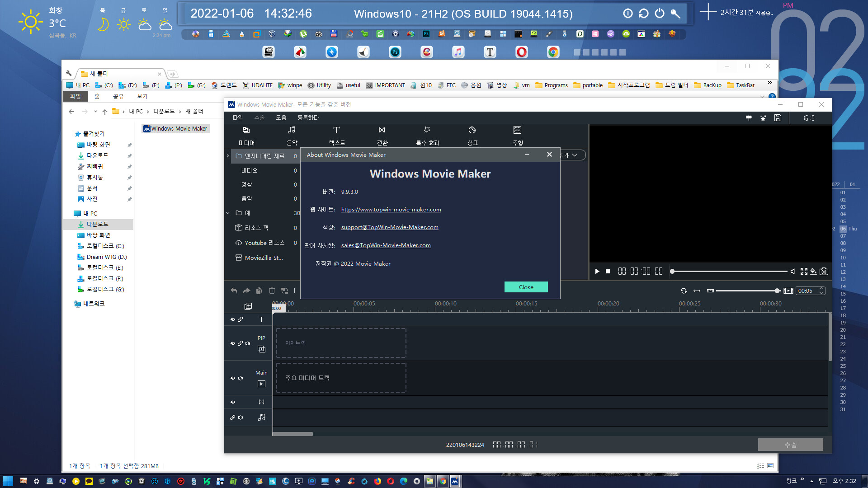868x488 pixels.
Task: Toggle link lock on PIP track
Action: pyautogui.click(x=241, y=343)
